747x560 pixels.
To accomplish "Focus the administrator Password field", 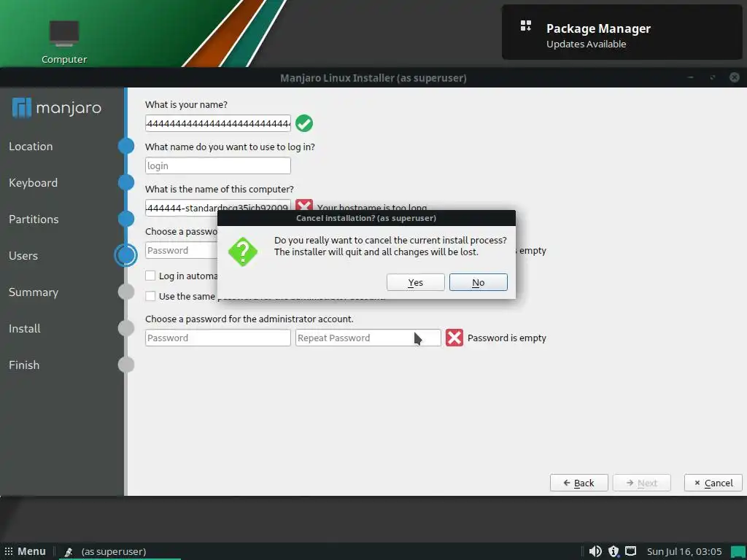I will point(217,338).
